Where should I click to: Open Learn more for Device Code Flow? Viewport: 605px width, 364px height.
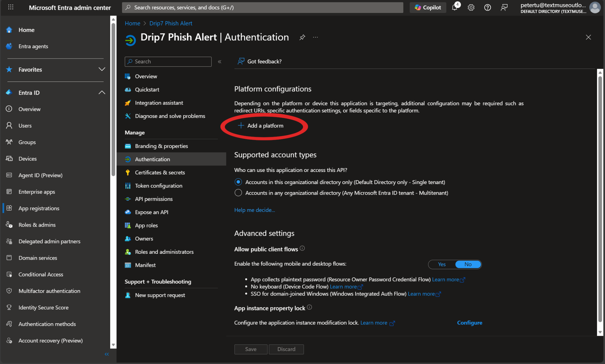pos(346,287)
